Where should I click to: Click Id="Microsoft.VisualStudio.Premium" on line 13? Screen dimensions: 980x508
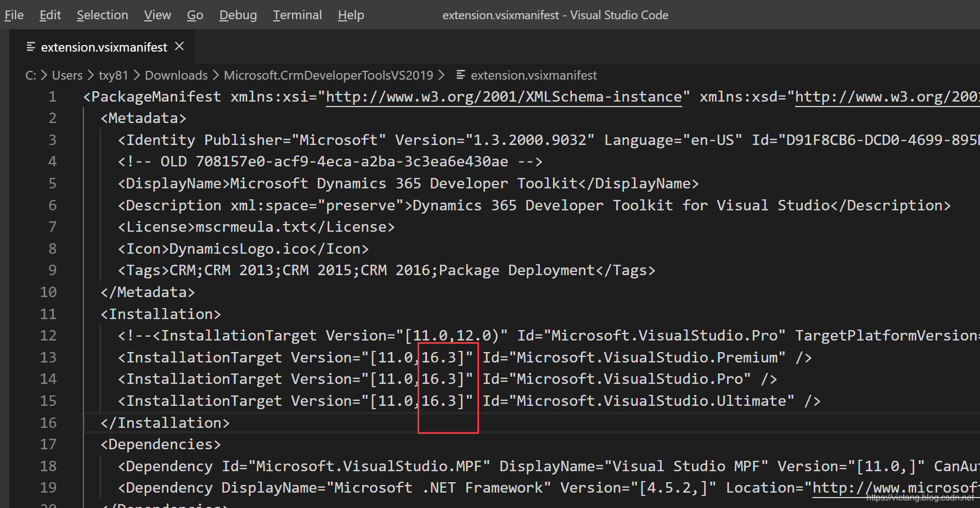634,358
